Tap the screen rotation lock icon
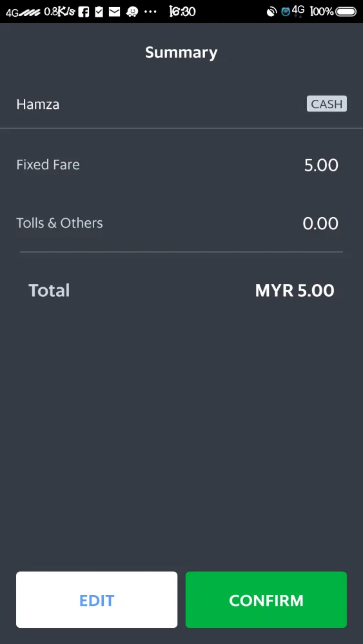 (271, 12)
